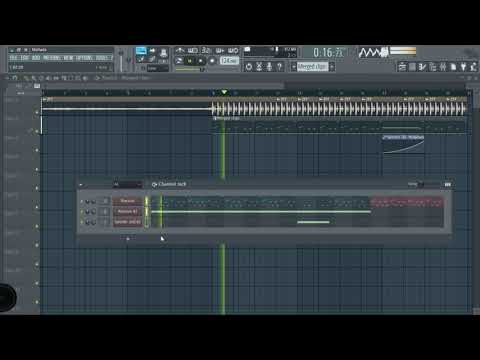
Task: Click second channel name button in rack
Action: pos(127,212)
